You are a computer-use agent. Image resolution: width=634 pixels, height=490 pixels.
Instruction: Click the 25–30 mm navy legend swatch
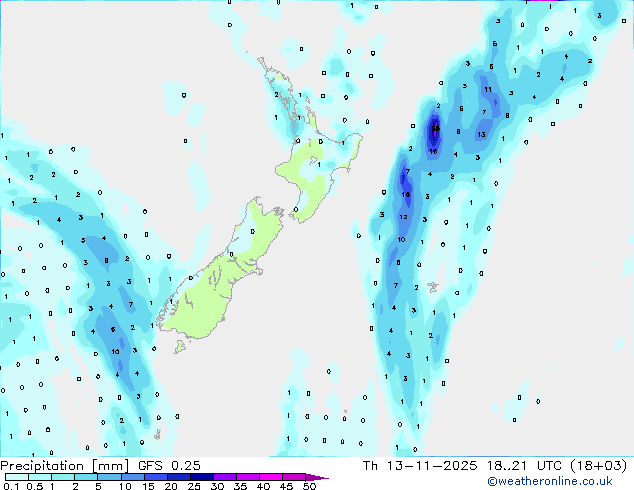click(202, 477)
